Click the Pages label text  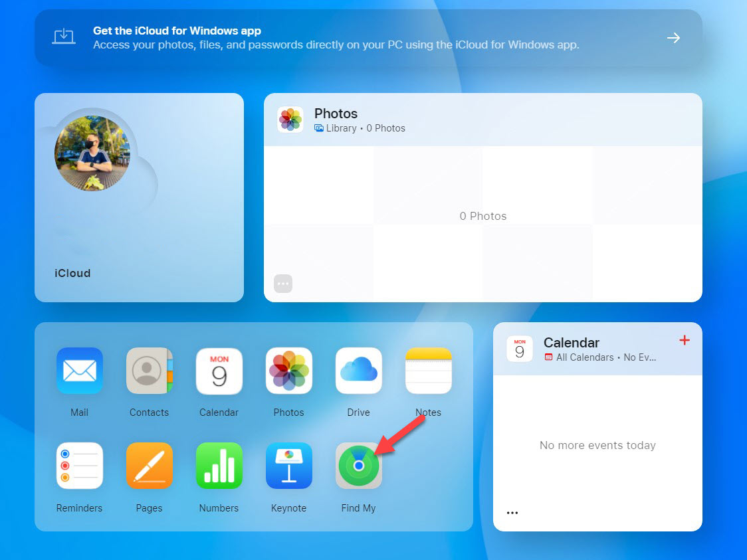tap(149, 508)
